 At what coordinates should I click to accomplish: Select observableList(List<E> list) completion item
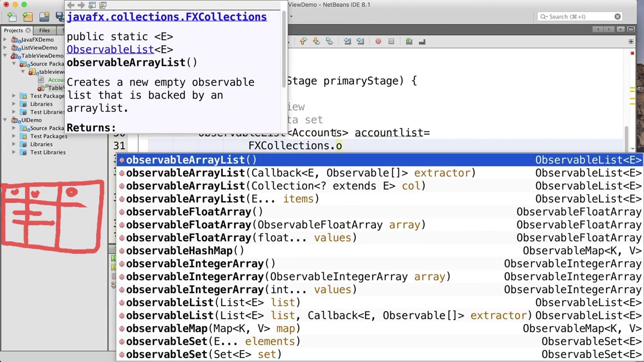click(379, 303)
